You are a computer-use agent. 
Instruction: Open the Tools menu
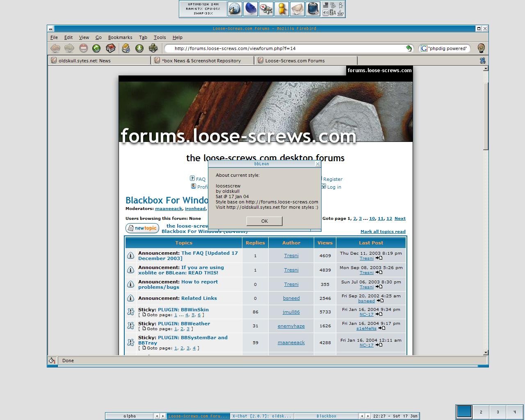[160, 37]
